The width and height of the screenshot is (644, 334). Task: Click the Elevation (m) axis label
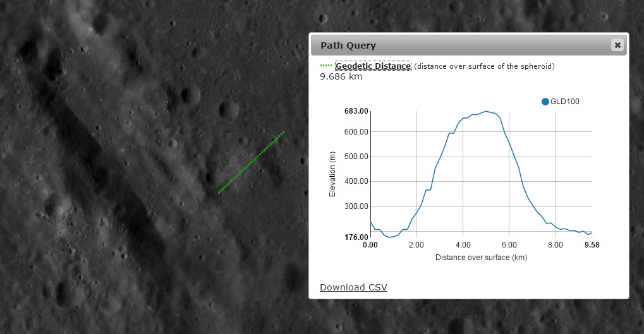[332, 174]
